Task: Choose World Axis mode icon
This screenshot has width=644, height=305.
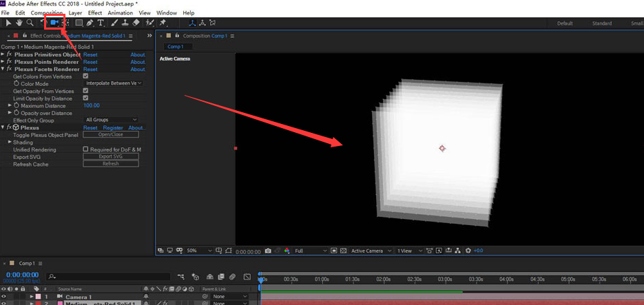Action: pyautogui.click(x=202, y=23)
